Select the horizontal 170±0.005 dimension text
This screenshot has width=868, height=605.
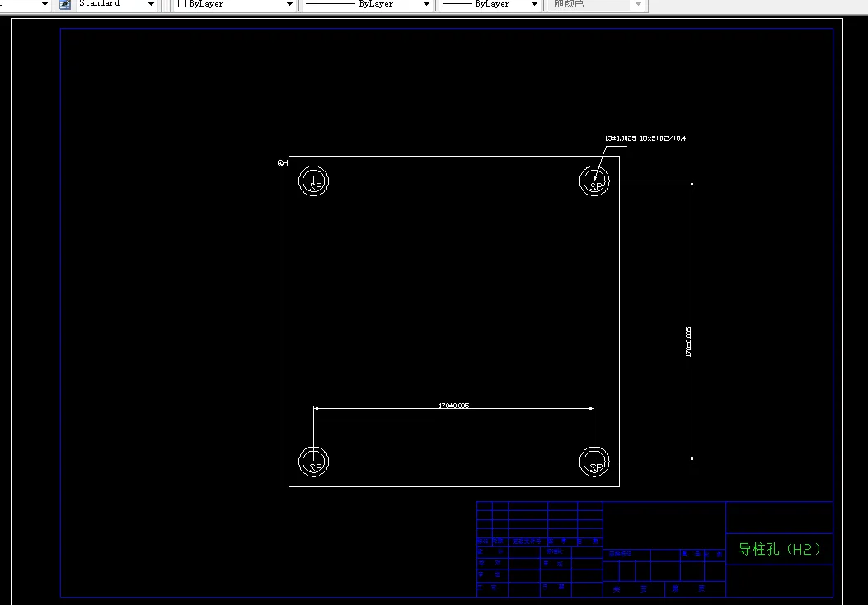454,406
